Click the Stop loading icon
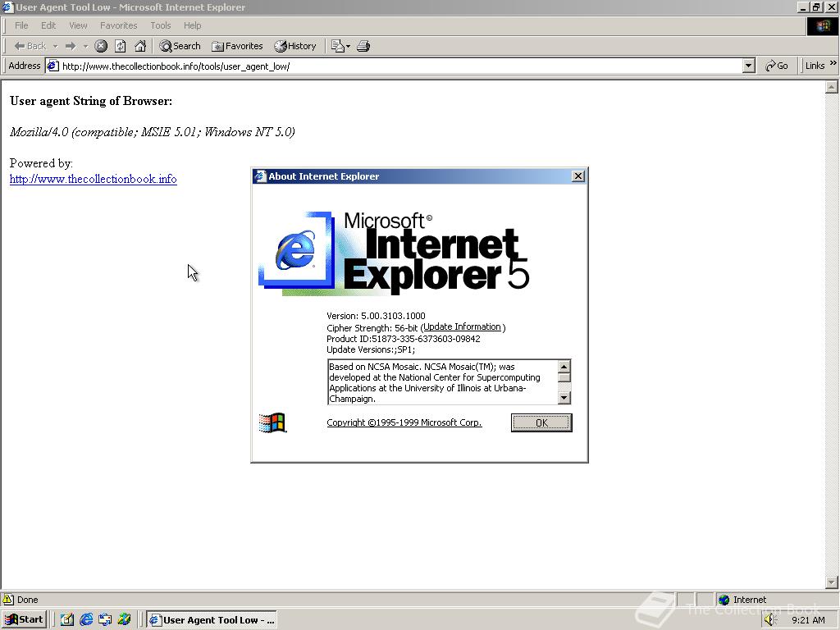The width and height of the screenshot is (840, 630). coord(101,46)
